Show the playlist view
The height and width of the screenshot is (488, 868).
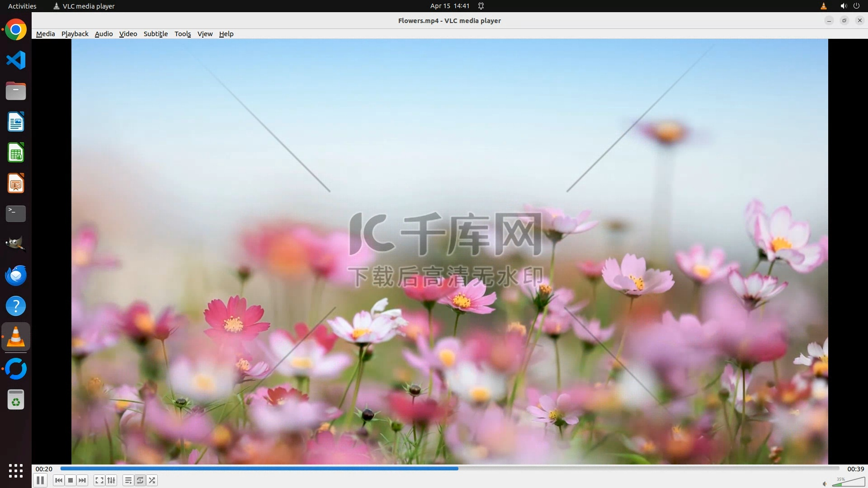pyautogui.click(x=128, y=480)
